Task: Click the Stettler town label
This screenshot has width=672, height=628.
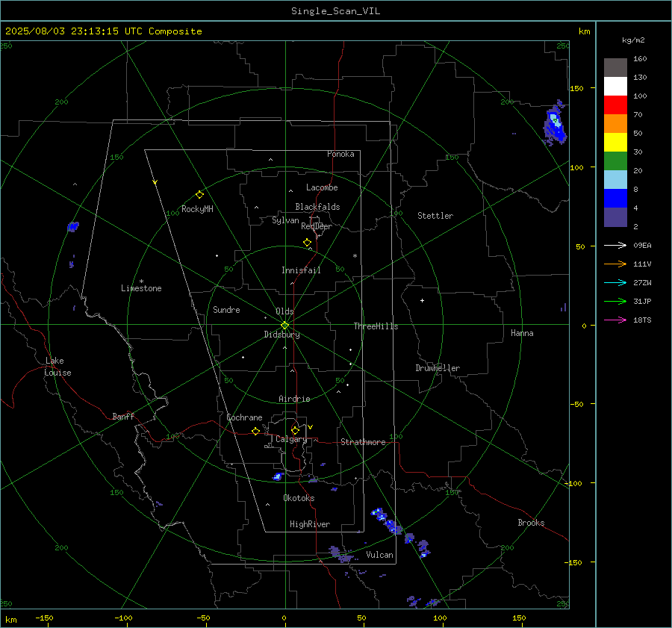Action: point(435,216)
